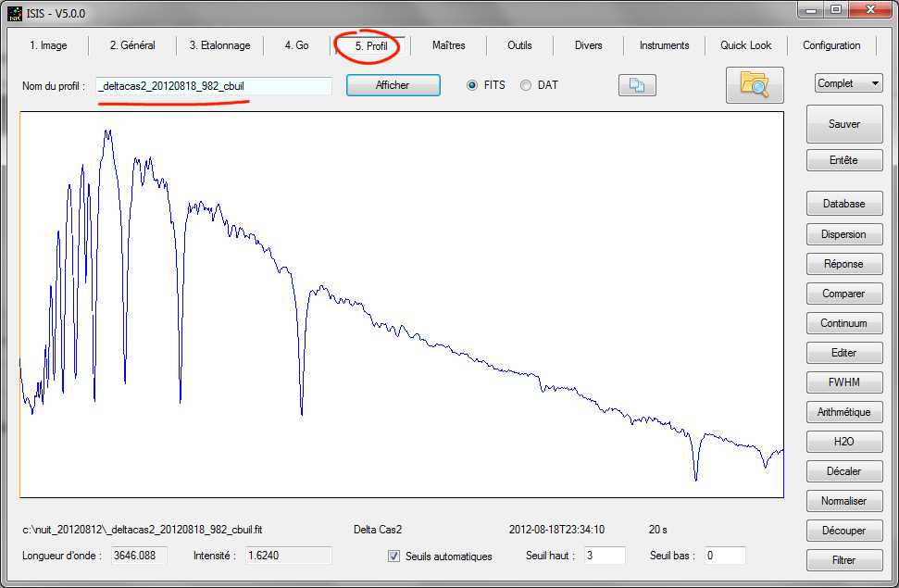This screenshot has width=899, height=588.
Task: Click the copy profile icon button
Action: pyautogui.click(x=637, y=85)
